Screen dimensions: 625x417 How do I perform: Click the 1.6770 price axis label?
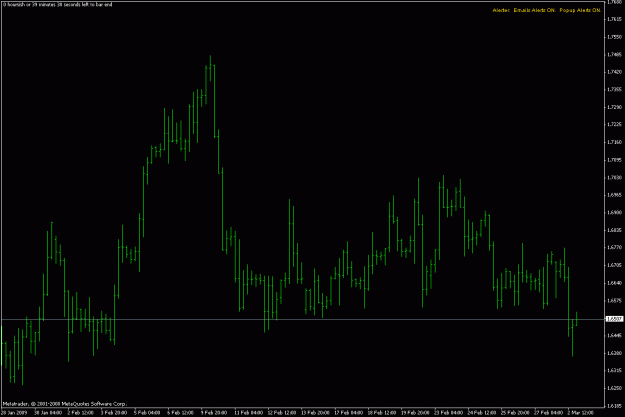(615, 248)
